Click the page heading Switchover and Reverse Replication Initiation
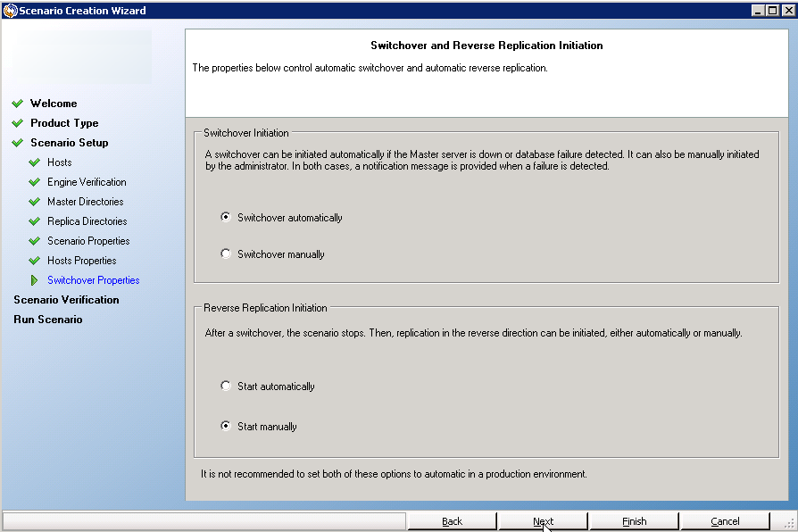This screenshot has height=532, width=798. tap(486, 46)
